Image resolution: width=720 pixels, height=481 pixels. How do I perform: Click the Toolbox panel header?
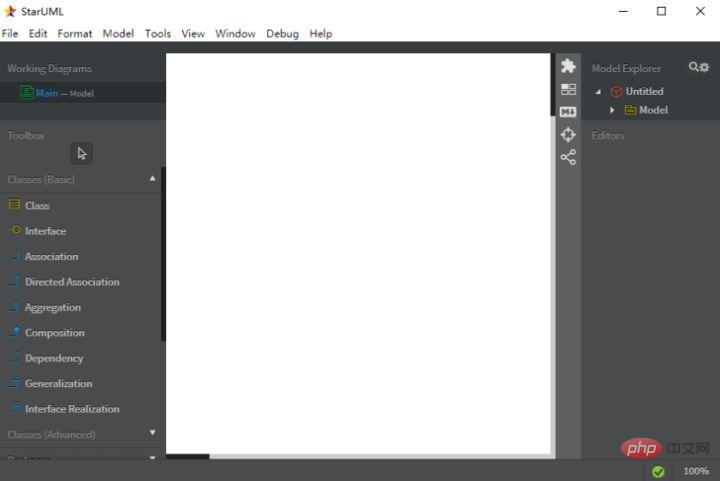click(x=26, y=135)
